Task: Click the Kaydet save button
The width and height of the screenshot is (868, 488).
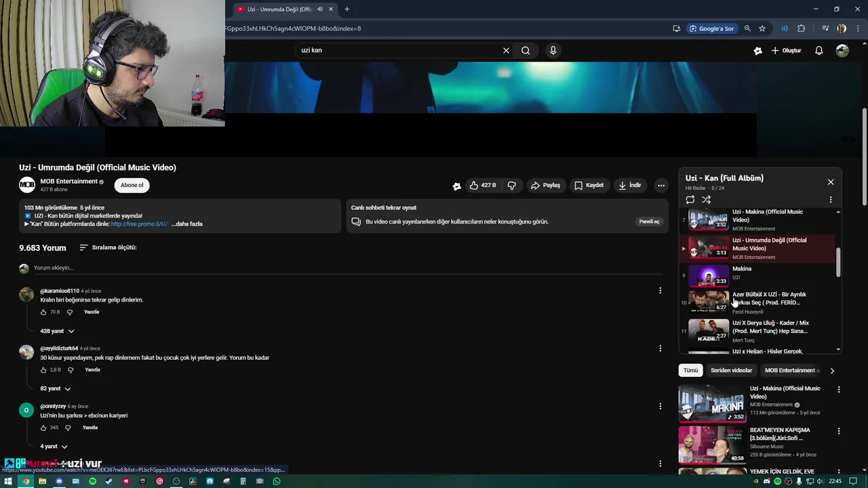Action: 589,185
